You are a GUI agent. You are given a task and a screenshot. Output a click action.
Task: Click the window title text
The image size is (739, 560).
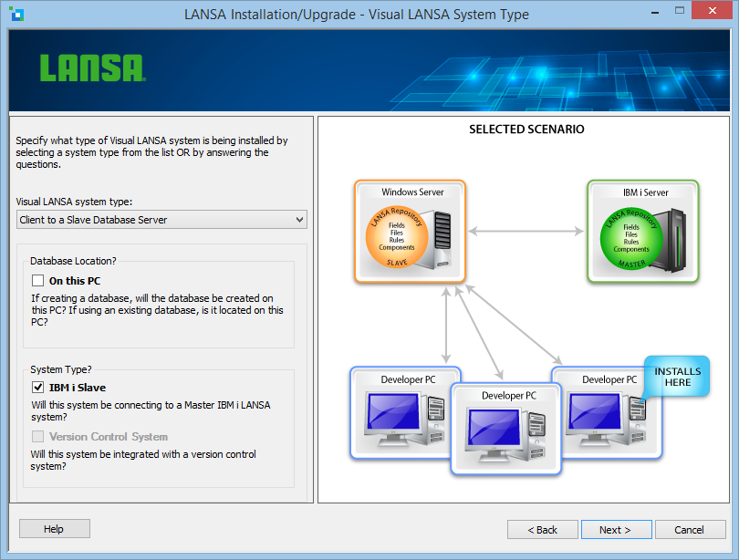(357, 15)
